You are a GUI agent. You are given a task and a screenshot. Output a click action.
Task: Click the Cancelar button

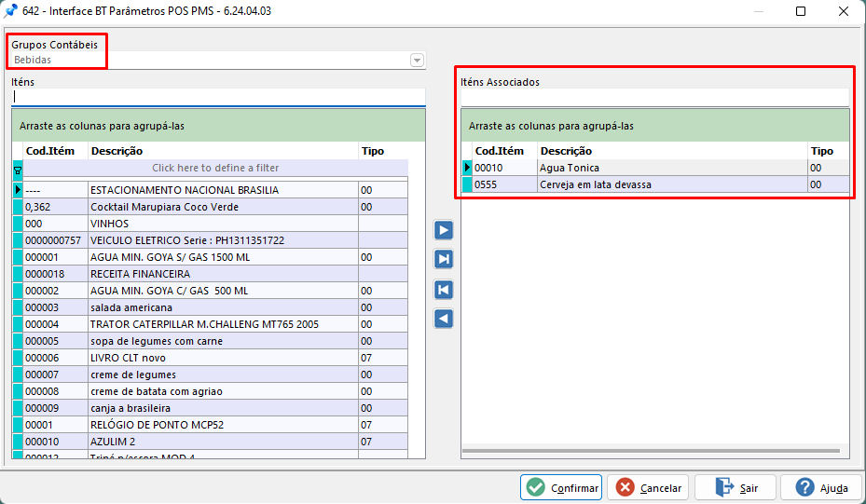coord(648,487)
